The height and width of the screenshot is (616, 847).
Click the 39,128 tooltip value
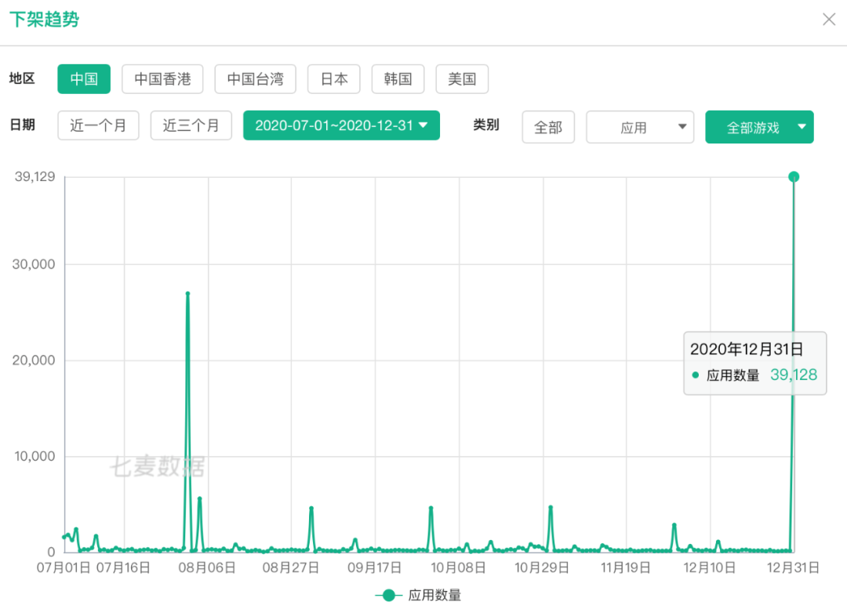click(x=794, y=375)
